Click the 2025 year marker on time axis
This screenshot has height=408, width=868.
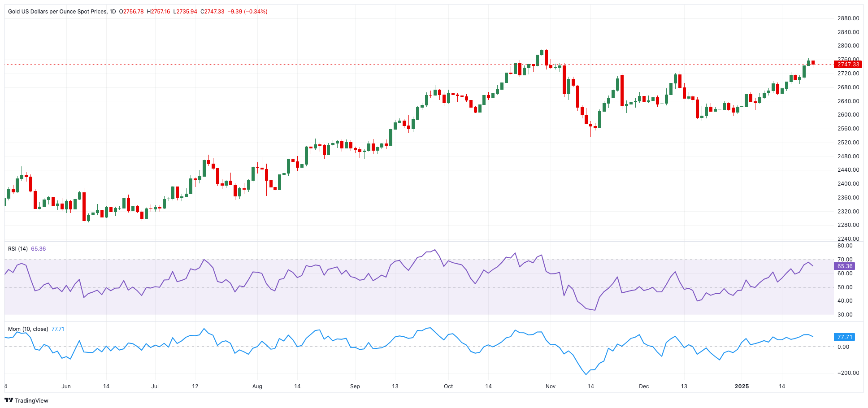click(x=742, y=386)
